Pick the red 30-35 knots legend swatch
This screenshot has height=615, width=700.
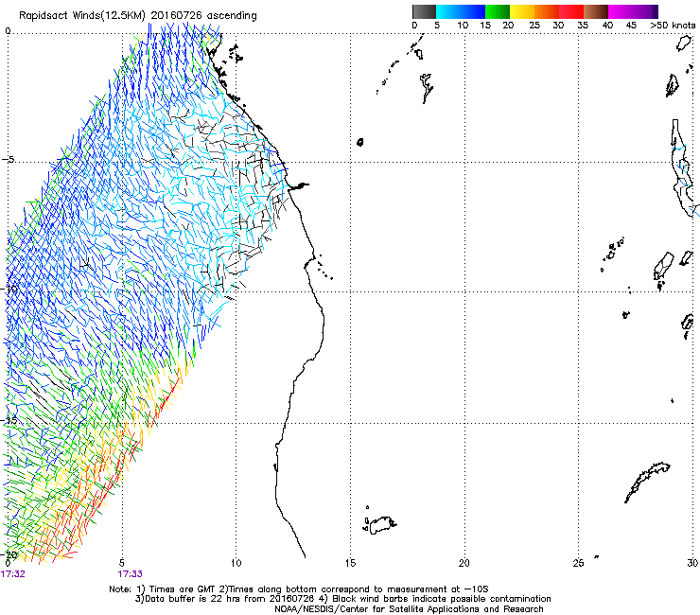pos(571,11)
